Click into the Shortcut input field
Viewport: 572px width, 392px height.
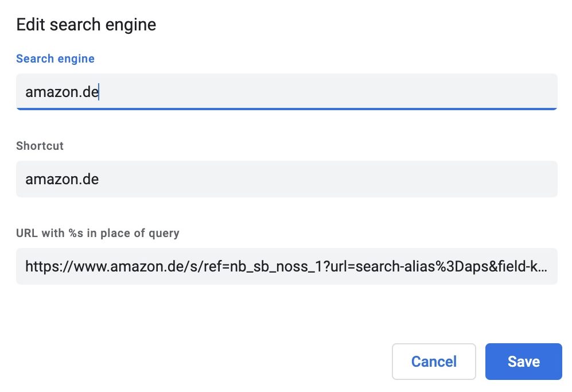[286, 179]
